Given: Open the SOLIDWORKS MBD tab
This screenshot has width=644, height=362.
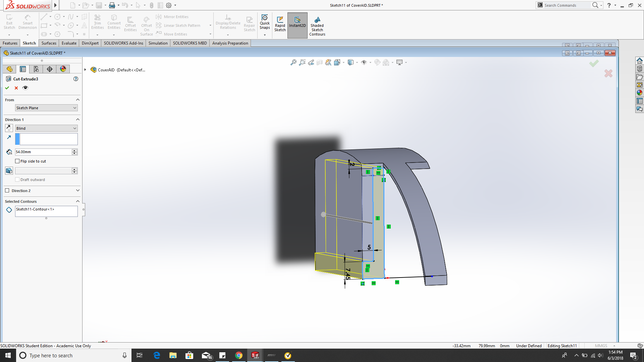Looking at the screenshot, I should (190, 43).
